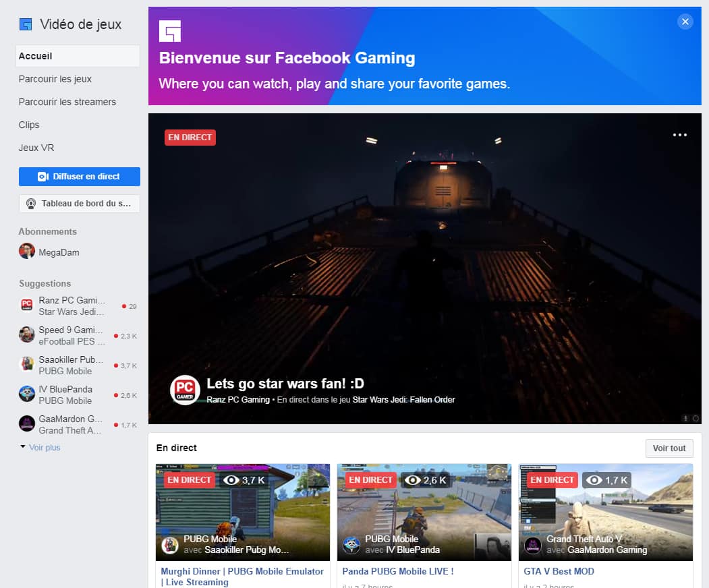Click PC Gamer avatar on featured stream
This screenshot has height=588, width=709.
pyautogui.click(x=185, y=390)
